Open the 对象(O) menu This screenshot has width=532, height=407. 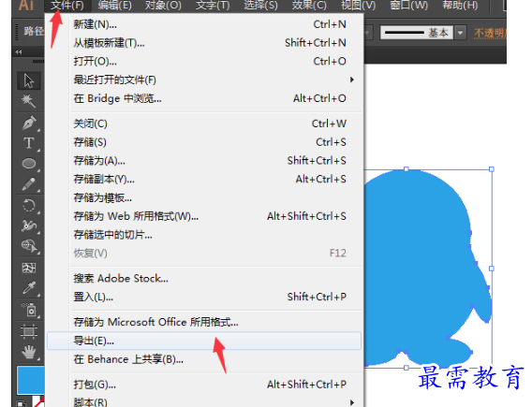point(163,5)
